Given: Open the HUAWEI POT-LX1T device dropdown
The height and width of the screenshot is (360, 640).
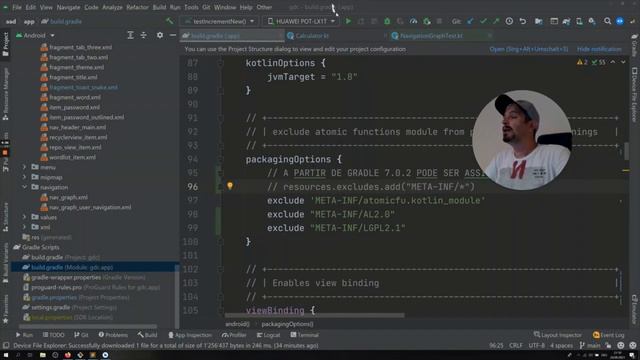Looking at the screenshot, I should point(301,21).
